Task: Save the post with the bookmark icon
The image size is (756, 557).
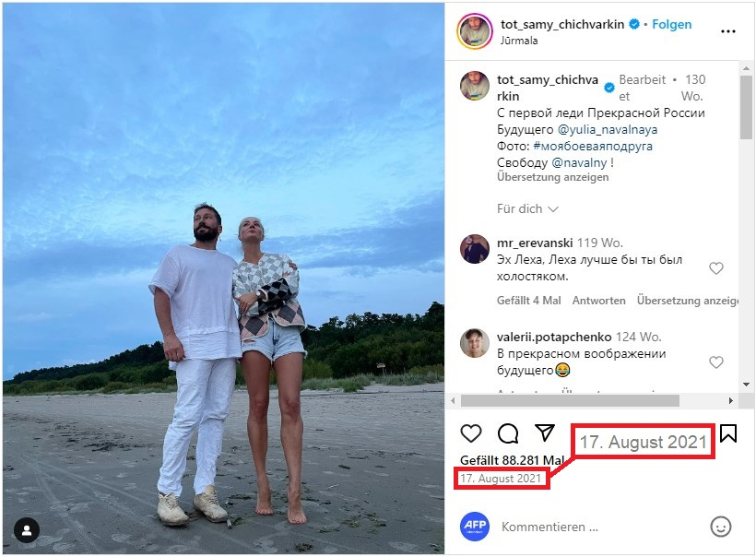Action: click(728, 433)
